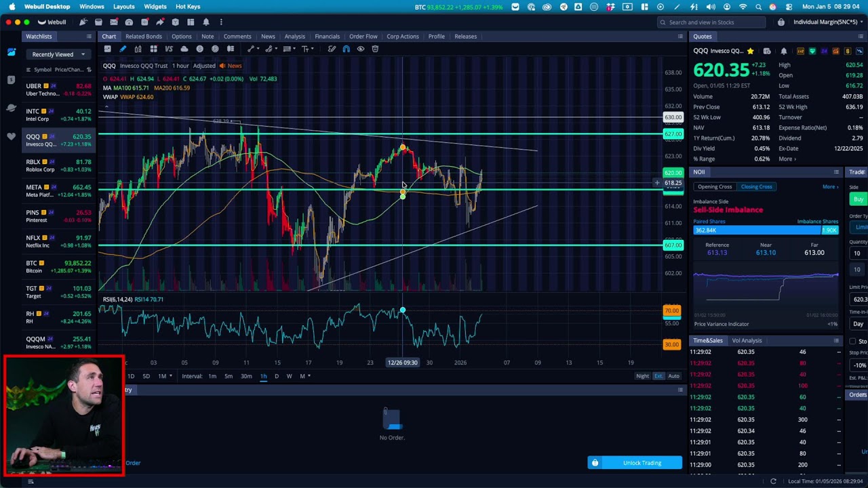868x488 pixels.
Task: Click the stock search input field
Action: click(x=712, y=22)
